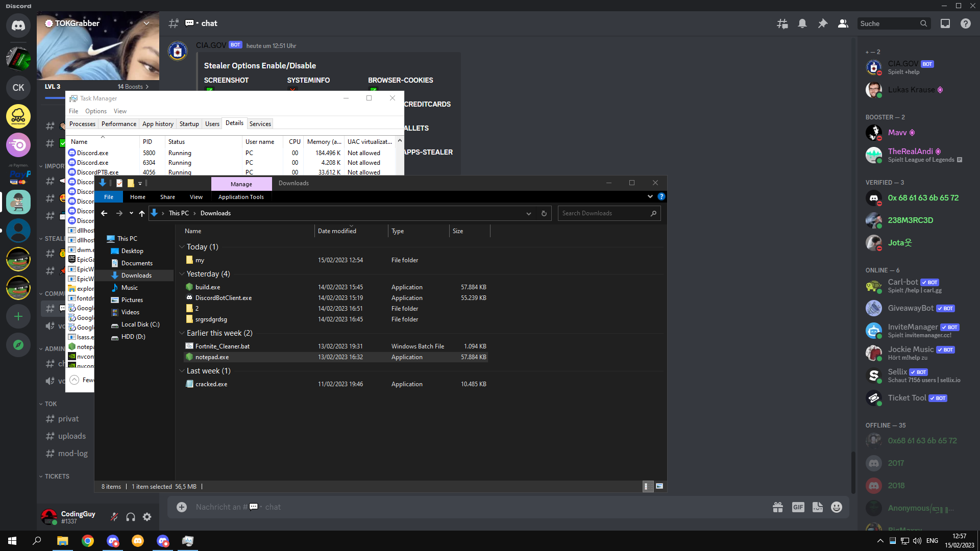Open Task Manager from the taskbar

(188, 541)
